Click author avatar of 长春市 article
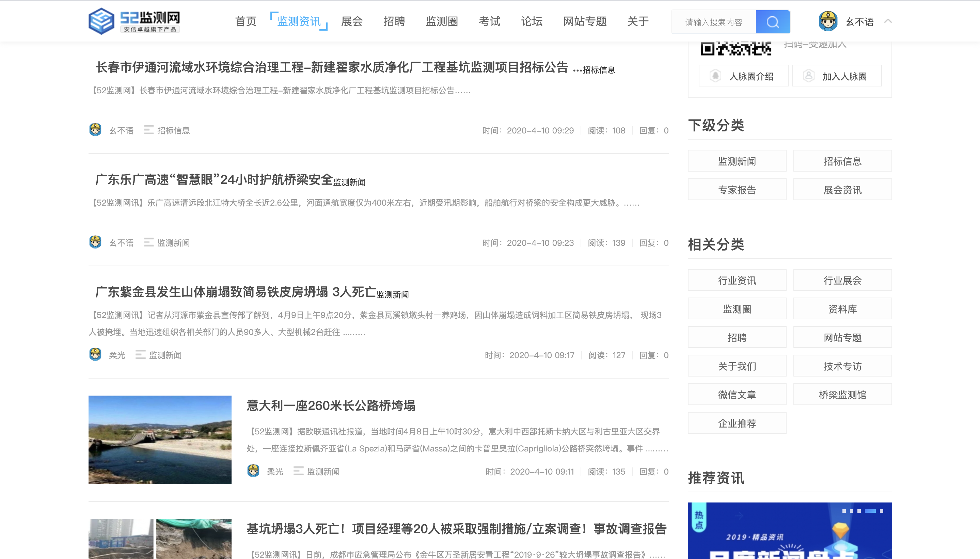This screenshot has width=980, height=559. 95,130
